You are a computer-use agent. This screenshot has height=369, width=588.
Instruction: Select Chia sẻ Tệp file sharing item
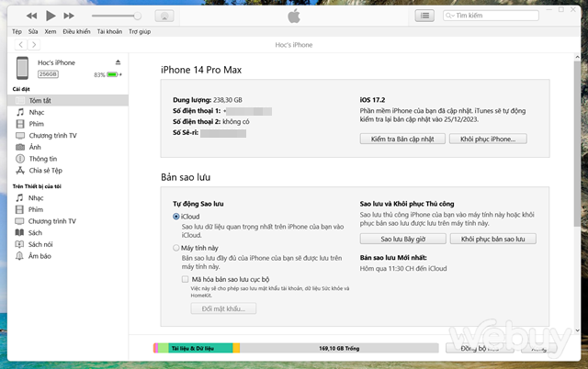(x=46, y=170)
